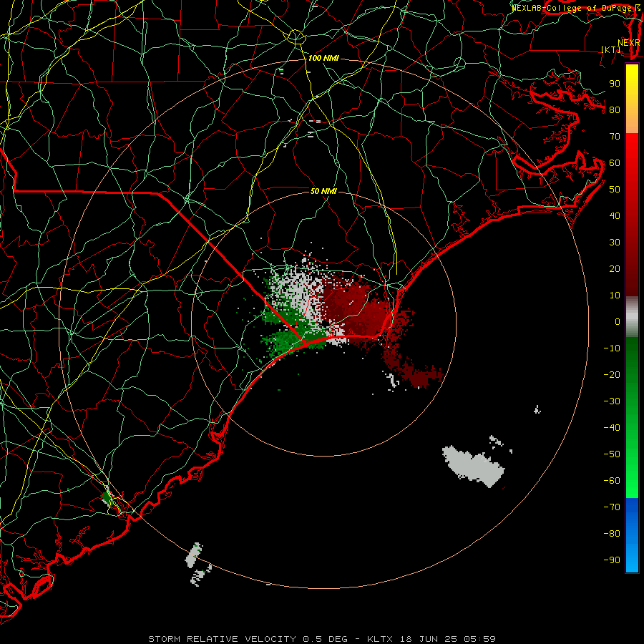The height and width of the screenshot is (644, 644).
Task: Click the 40 value on the velocity scale
Action: [x=615, y=216]
